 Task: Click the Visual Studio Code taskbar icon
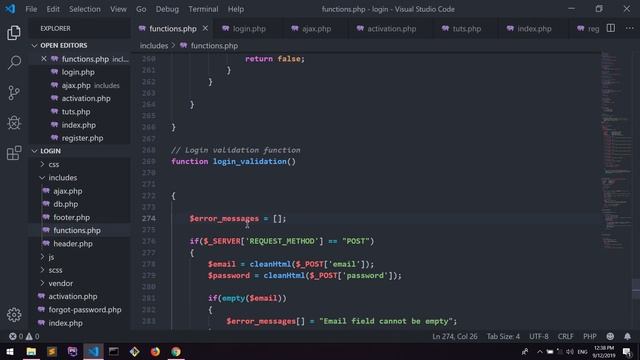[93, 351]
